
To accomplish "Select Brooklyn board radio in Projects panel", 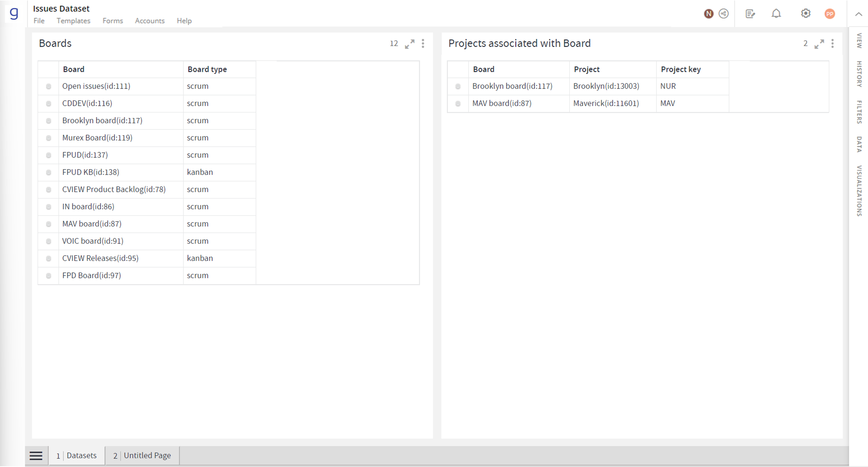I will 458,87.
